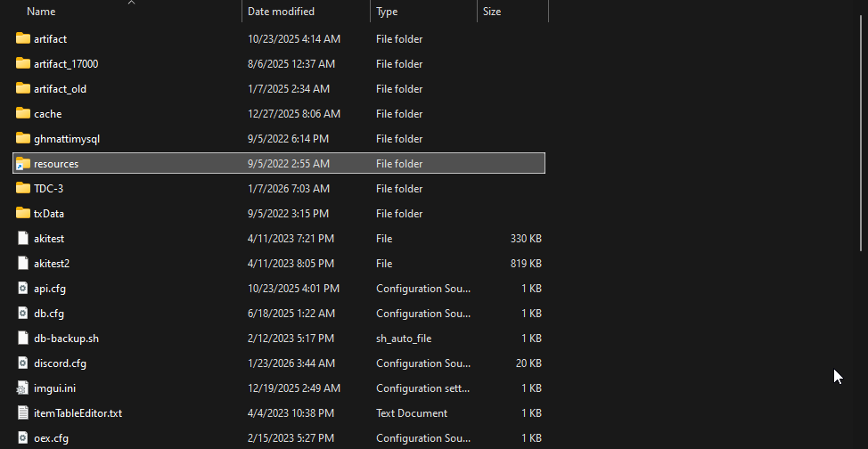Viewport: 868px width, 449px height.
Task: Select the TDC-3 folder icon
Action: [x=22, y=188]
